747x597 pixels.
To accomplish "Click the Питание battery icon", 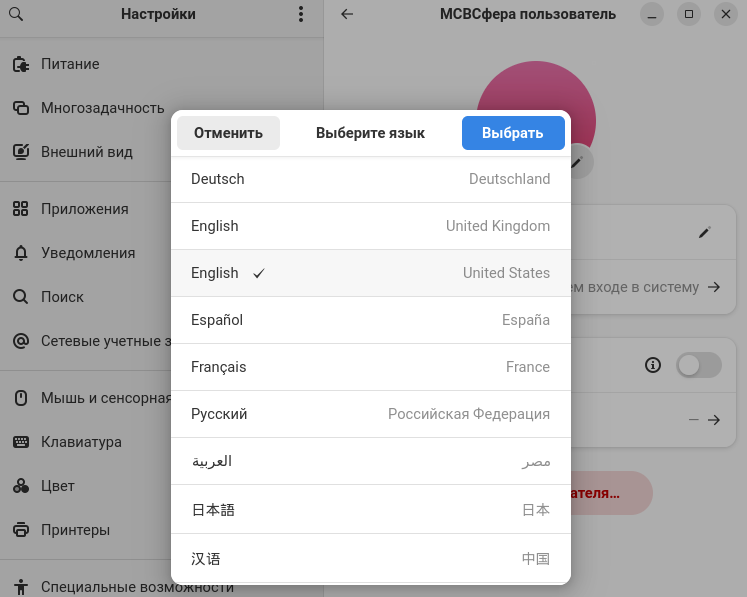I will tap(20, 64).
